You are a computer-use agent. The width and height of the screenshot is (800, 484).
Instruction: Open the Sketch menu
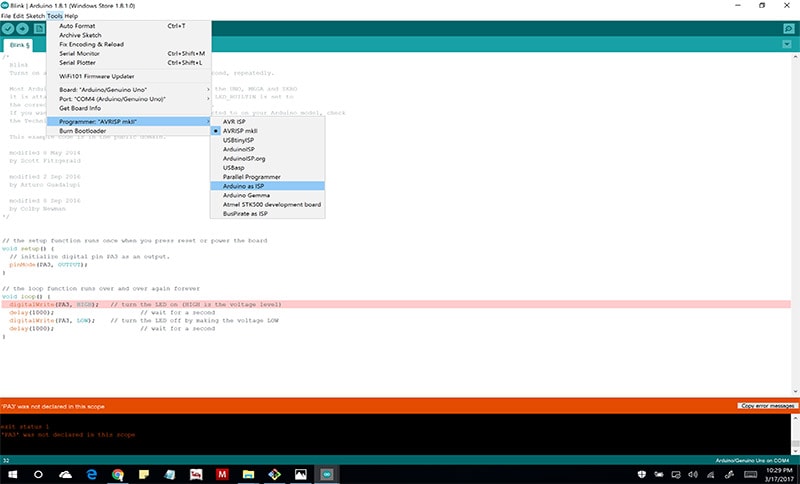[35, 16]
